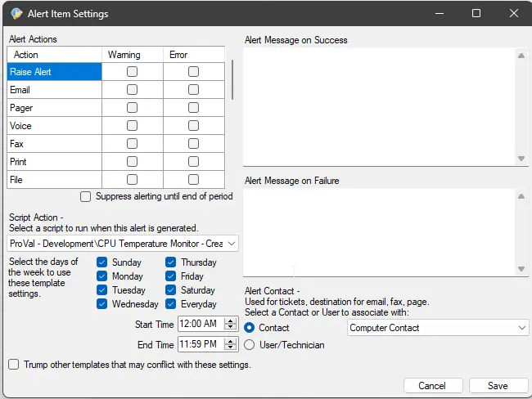Click the Alert Message on Success text box

point(379,107)
